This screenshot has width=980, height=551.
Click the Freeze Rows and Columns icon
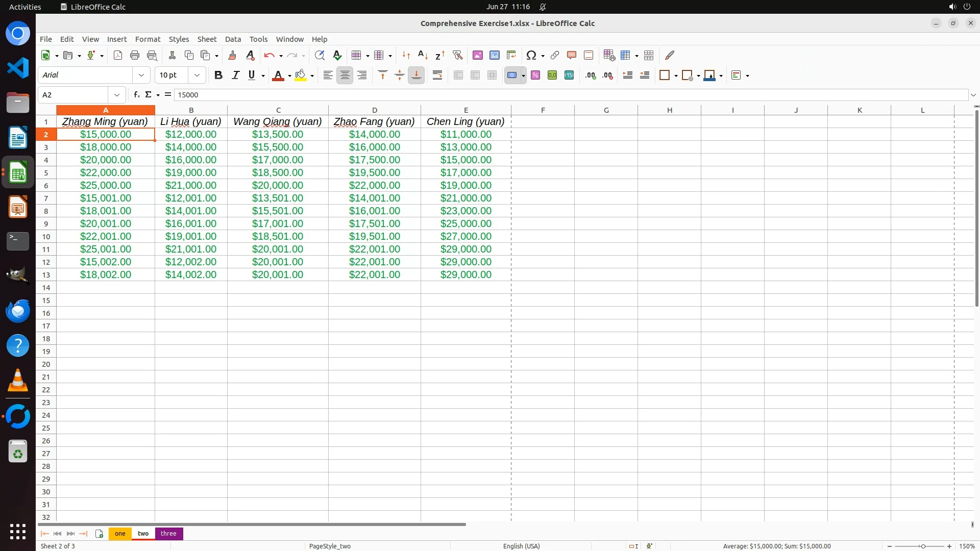point(626,55)
